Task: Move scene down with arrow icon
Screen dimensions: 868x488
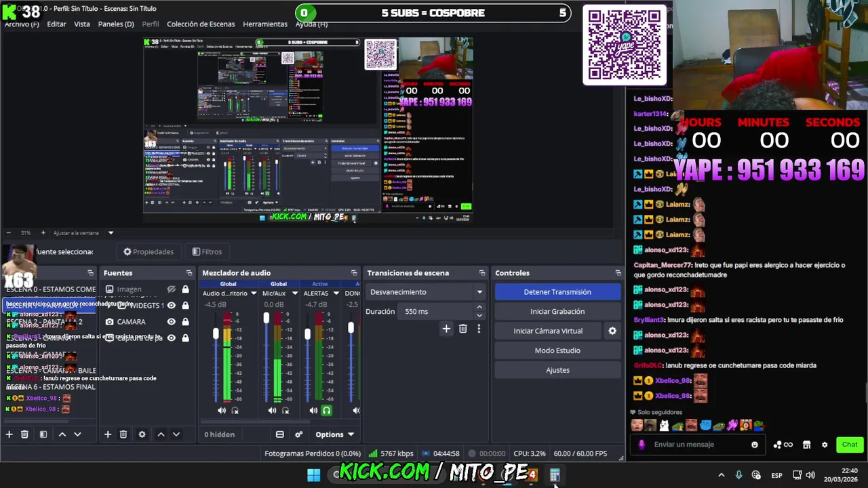Action: pos(77,434)
